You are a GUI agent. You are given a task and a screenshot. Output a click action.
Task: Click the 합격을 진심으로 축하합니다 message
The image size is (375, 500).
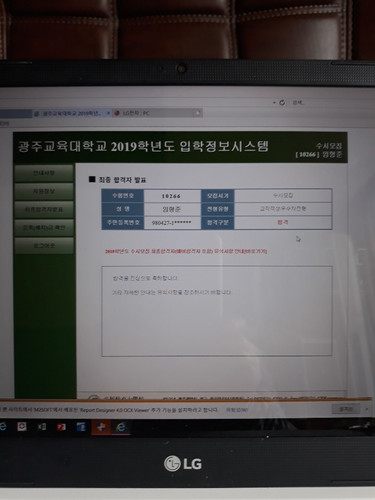[x=145, y=278]
